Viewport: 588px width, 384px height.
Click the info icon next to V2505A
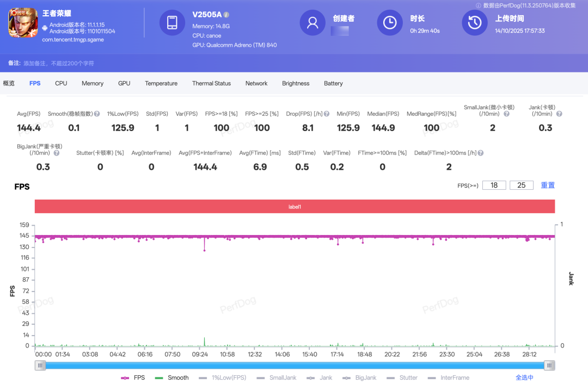(226, 15)
